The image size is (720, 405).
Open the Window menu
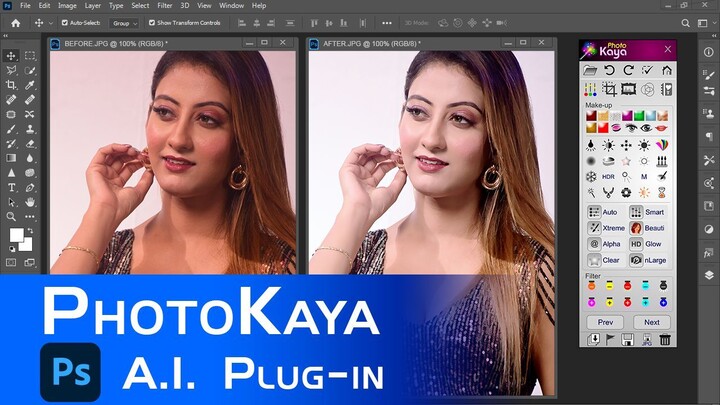click(231, 6)
